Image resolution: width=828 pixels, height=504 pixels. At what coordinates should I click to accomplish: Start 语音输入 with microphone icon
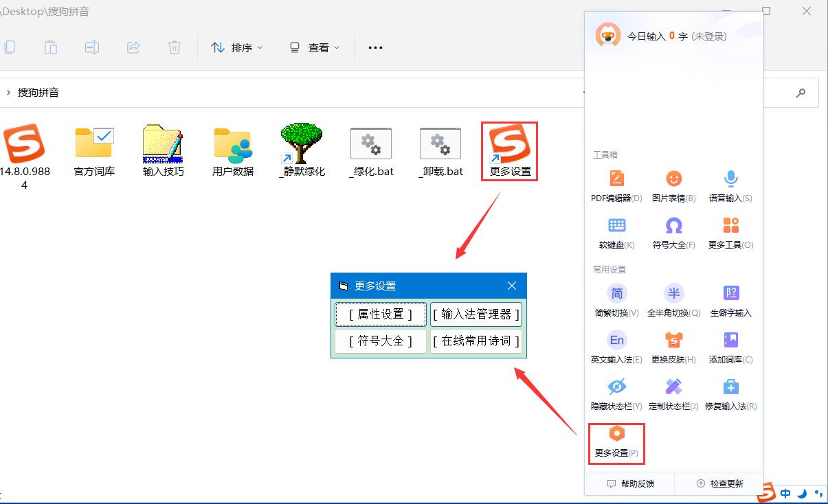(730, 180)
